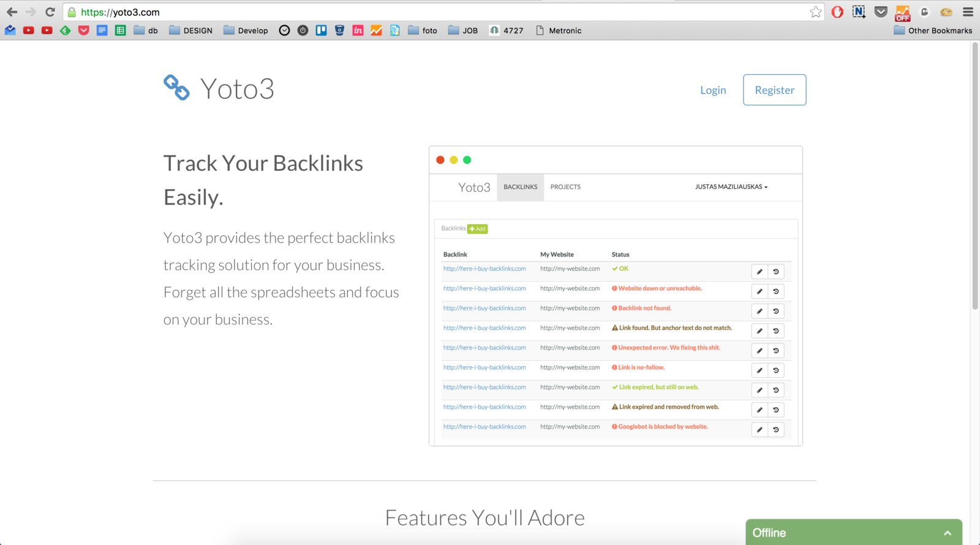Click the green Add button in preview

click(x=477, y=228)
